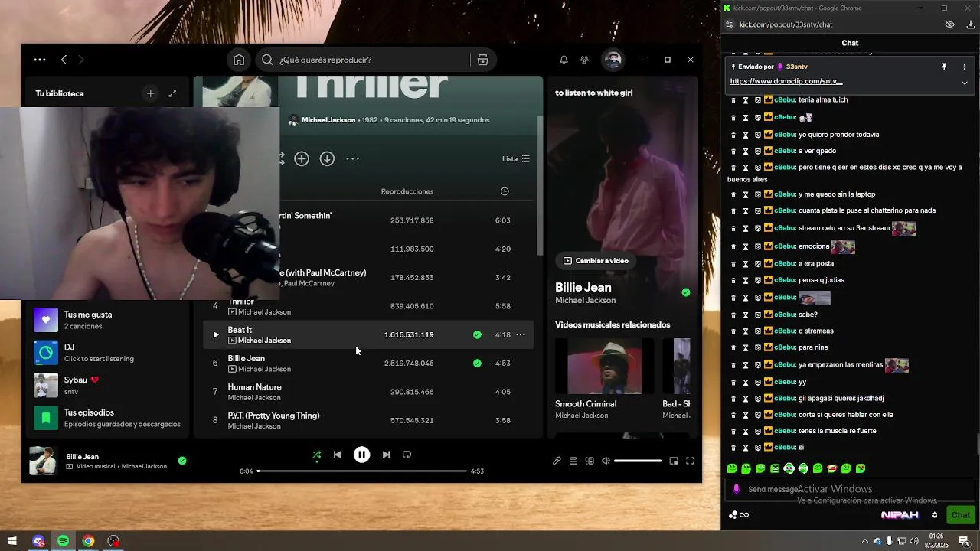Click the duration clock column header
This screenshot has width=980, height=551.
[x=505, y=191]
